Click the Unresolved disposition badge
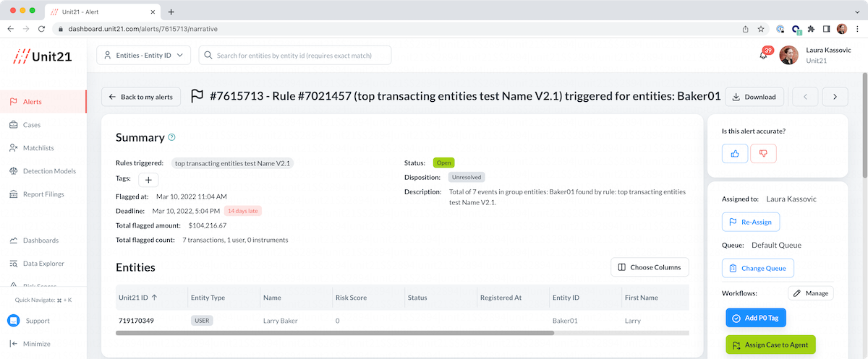 coord(467,177)
